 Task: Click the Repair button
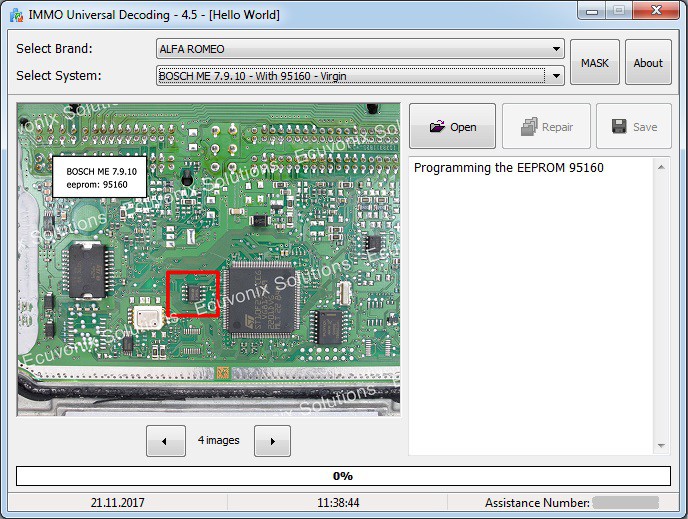coord(546,126)
